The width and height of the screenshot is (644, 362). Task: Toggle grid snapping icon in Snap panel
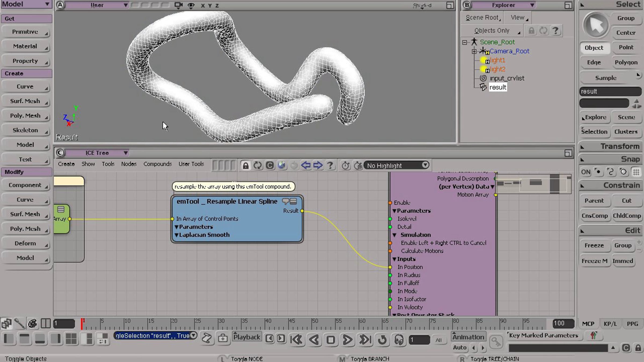pos(636,172)
